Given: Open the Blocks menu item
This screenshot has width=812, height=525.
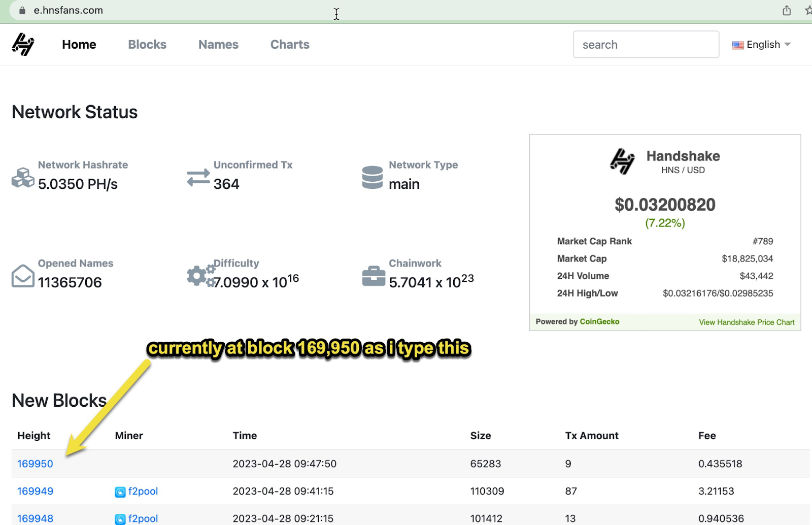Looking at the screenshot, I should click(x=147, y=45).
